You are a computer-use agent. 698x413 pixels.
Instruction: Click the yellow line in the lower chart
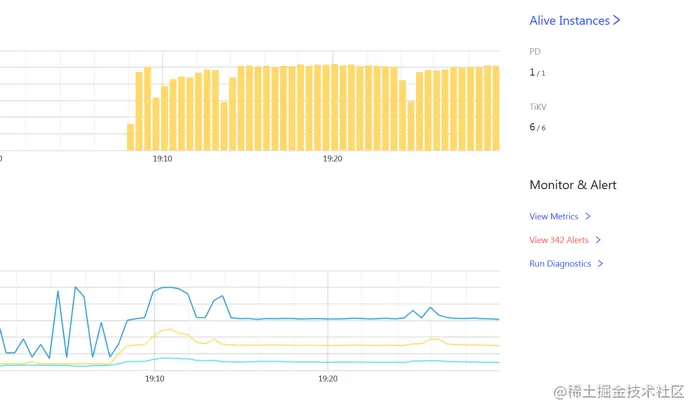(300, 345)
